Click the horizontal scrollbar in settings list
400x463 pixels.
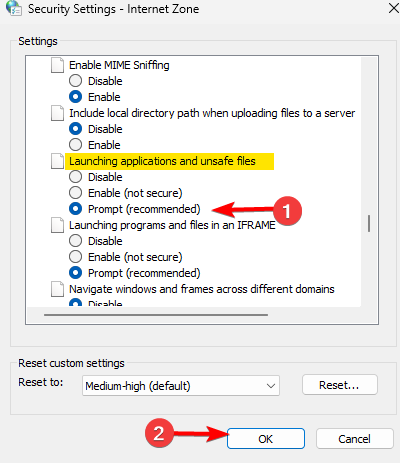156,314
